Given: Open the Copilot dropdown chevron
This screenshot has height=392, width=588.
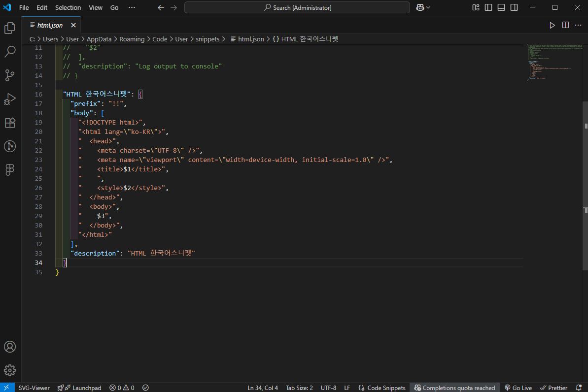Looking at the screenshot, I should 428,7.
